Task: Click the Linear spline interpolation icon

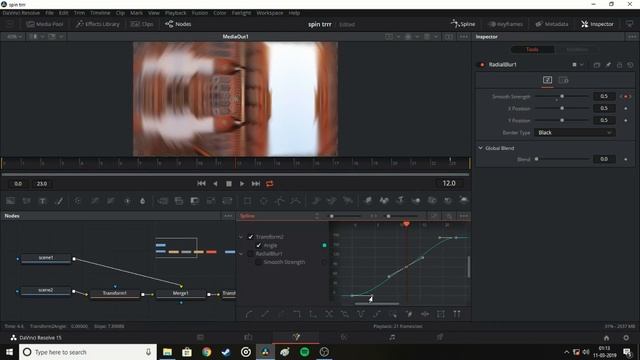Action: [265, 314]
